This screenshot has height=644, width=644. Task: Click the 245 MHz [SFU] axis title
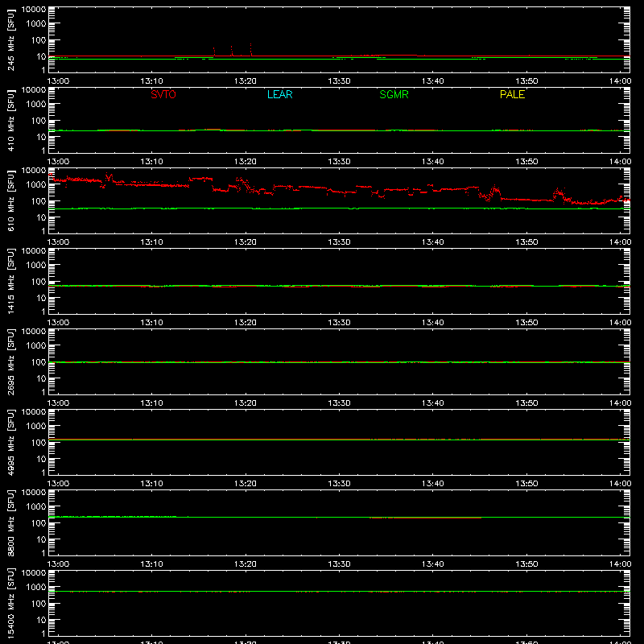(x=10, y=39)
